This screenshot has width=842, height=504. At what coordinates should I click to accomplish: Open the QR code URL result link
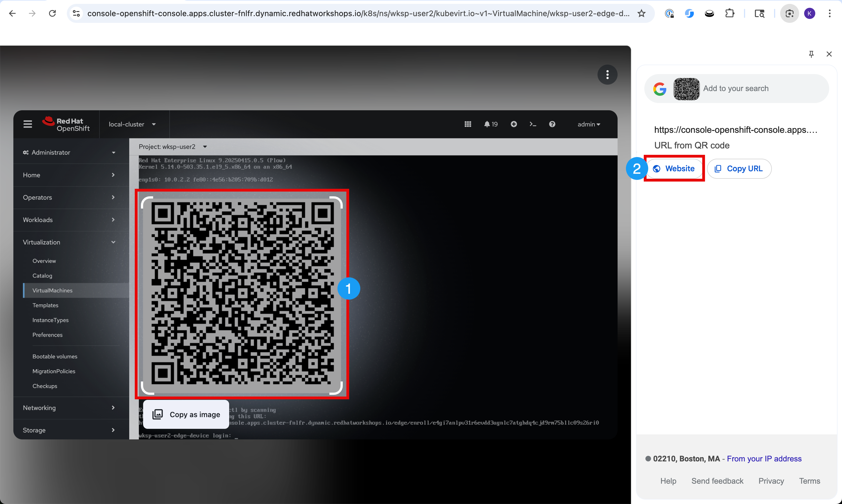coord(735,130)
